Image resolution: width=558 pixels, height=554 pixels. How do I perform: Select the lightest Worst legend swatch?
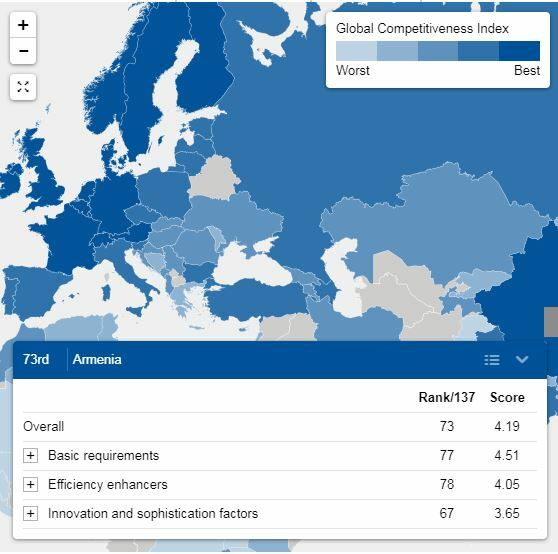tap(356, 51)
